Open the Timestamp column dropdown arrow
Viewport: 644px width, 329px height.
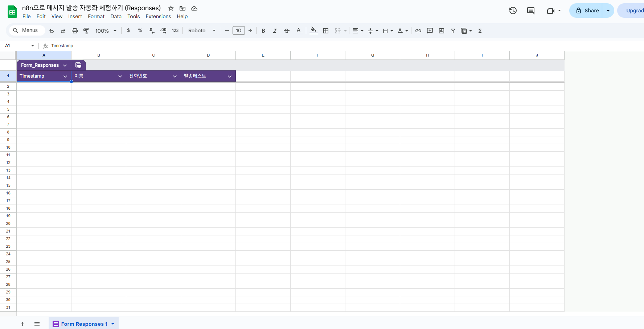pos(65,76)
